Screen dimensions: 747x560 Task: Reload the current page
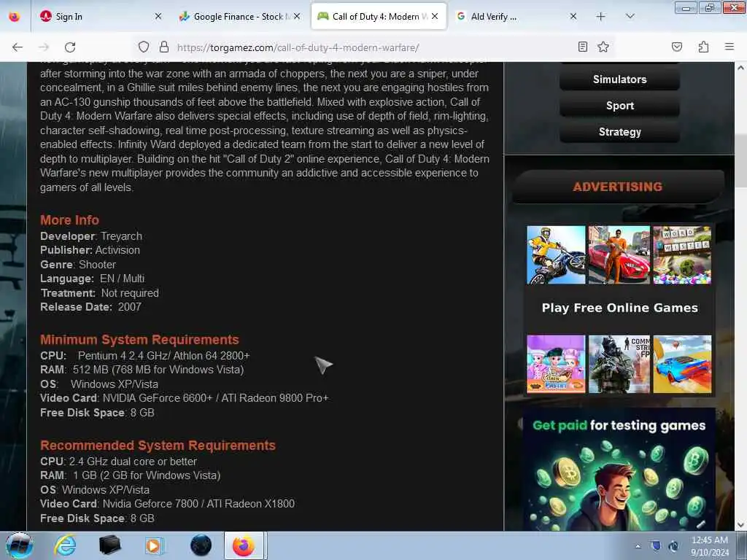click(70, 47)
